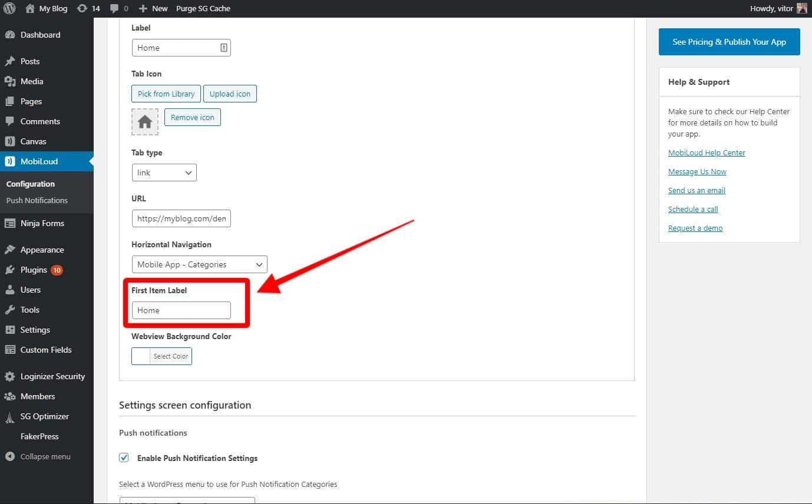
Task: Click the WordPress logo icon
Action: [9, 8]
